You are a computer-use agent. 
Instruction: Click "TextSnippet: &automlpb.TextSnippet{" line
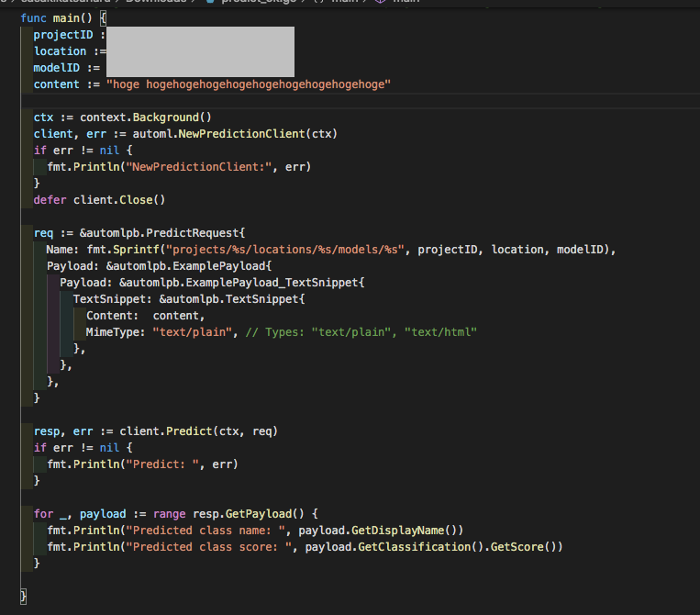click(x=189, y=299)
